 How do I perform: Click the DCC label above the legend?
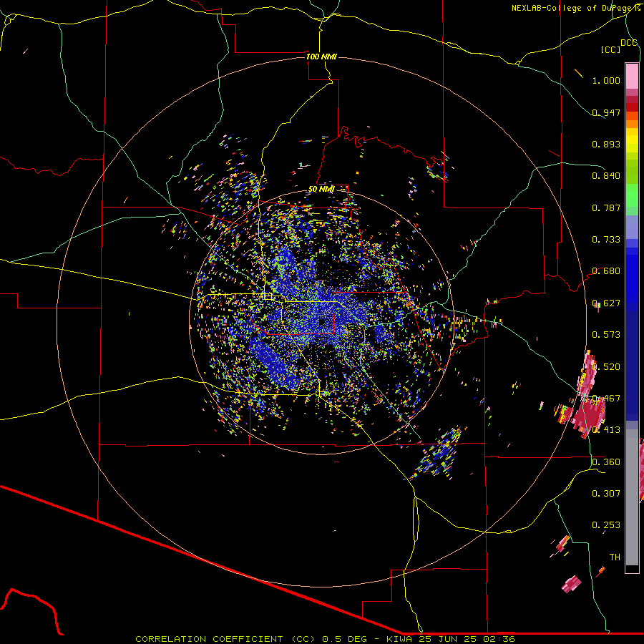pos(629,43)
